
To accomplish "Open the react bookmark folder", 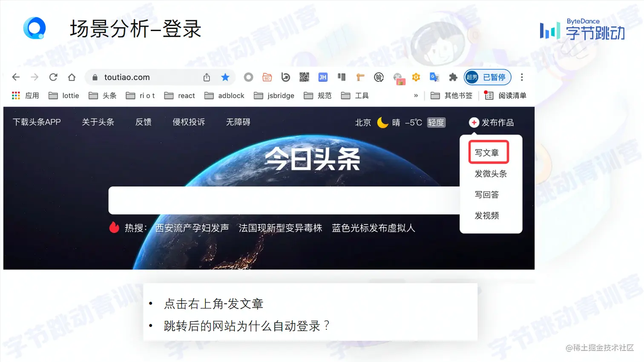I will 180,95.
